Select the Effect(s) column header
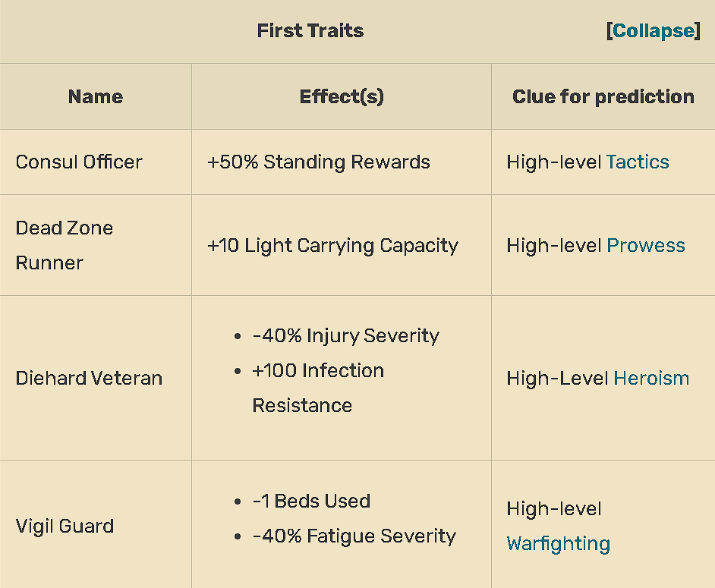 342,96
